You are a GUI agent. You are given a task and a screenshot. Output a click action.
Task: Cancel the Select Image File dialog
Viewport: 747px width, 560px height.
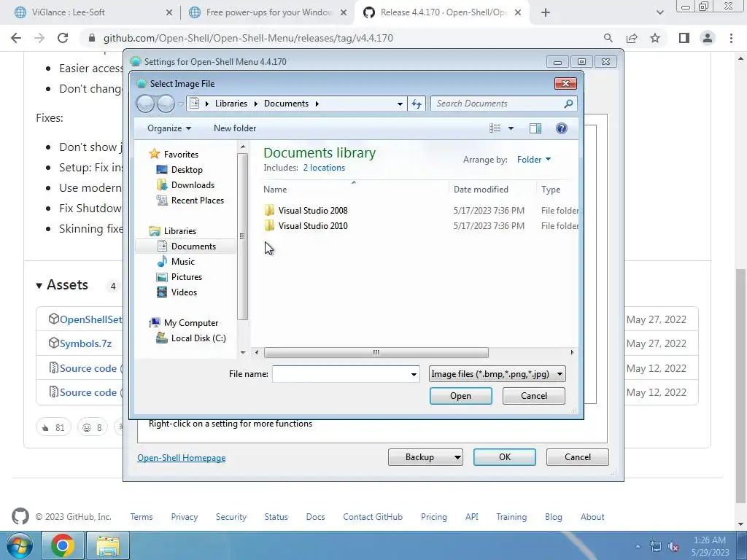pos(533,396)
